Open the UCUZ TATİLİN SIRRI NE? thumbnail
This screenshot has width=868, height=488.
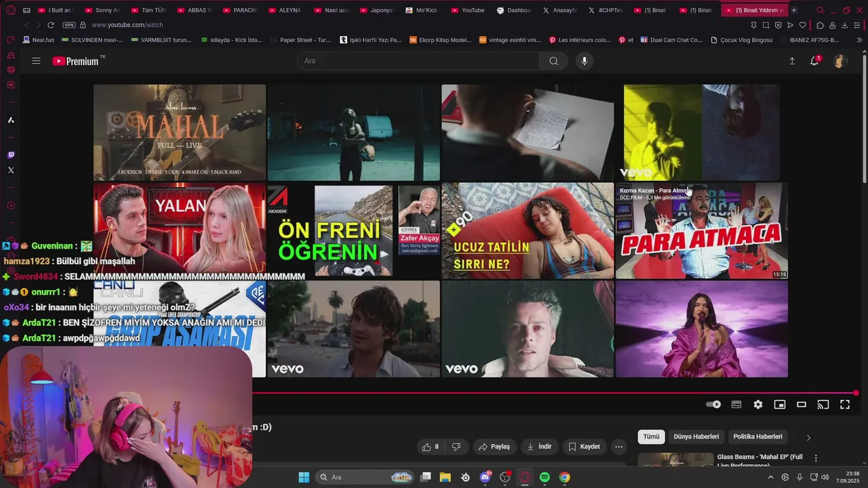pyautogui.click(x=528, y=230)
